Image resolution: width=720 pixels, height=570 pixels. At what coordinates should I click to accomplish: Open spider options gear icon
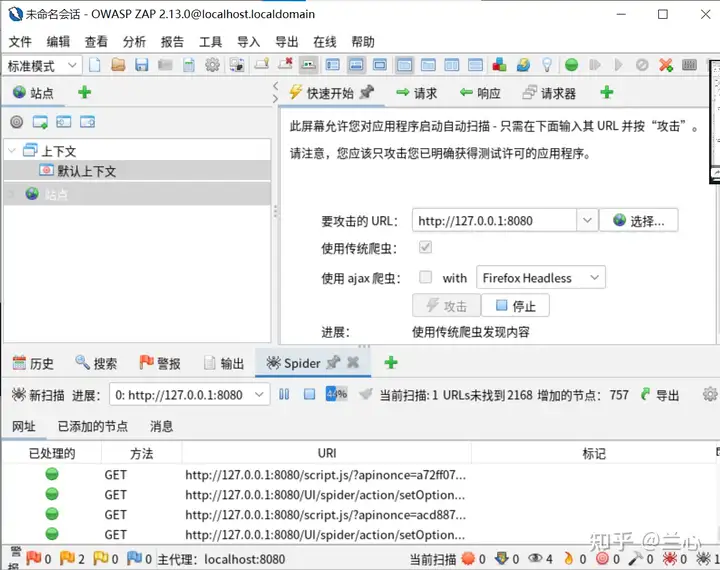[710, 394]
